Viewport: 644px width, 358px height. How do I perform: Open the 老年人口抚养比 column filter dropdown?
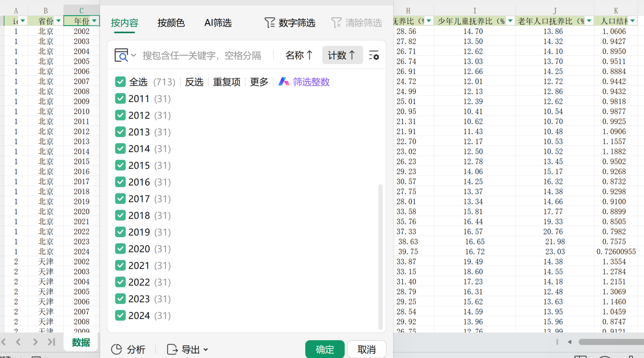click(x=589, y=21)
